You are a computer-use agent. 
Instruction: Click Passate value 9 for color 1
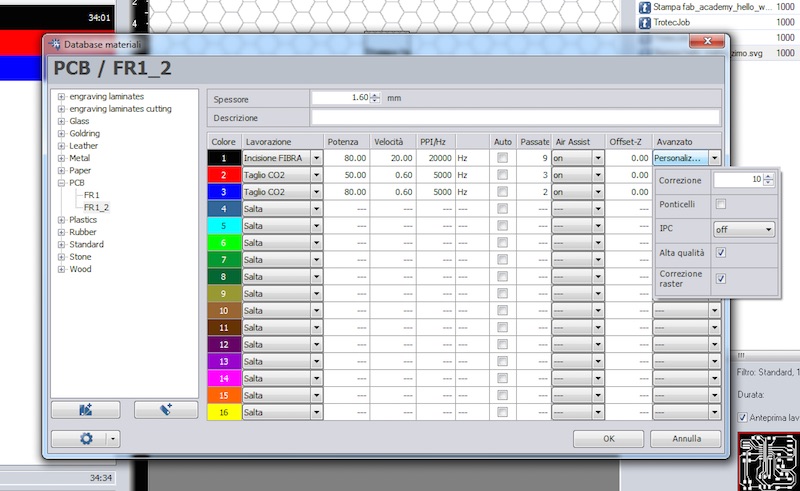pyautogui.click(x=534, y=158)
